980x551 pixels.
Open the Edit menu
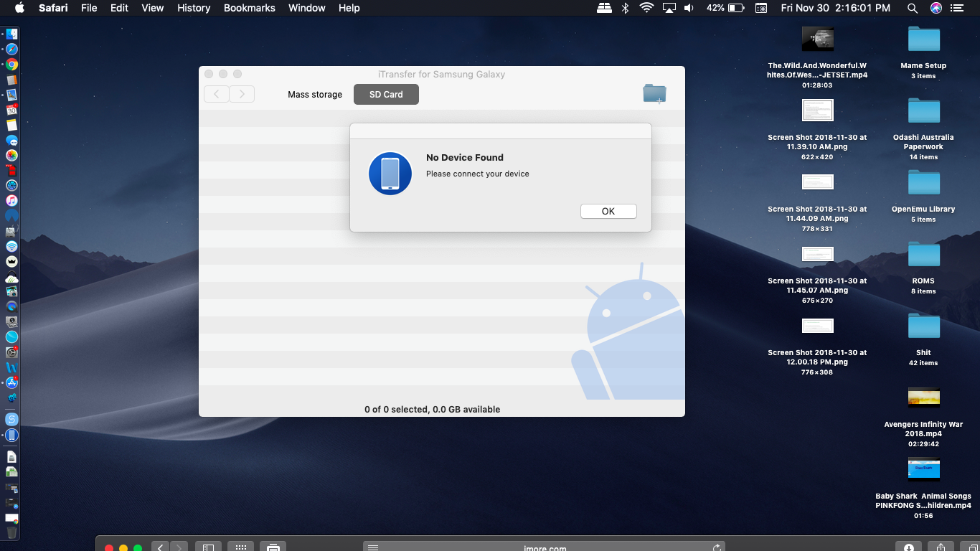click(x=119, y=8)
